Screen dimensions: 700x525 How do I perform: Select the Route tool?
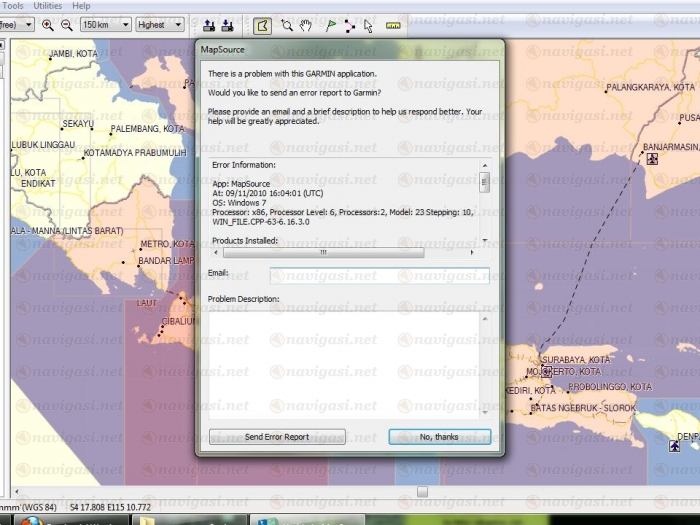(x=350, y=25)
